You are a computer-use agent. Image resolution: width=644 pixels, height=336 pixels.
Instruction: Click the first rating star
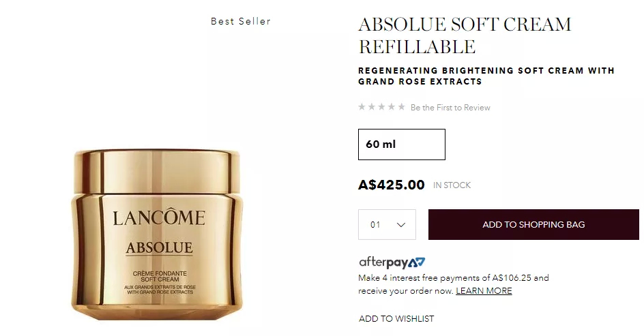(x=362, y=107)
